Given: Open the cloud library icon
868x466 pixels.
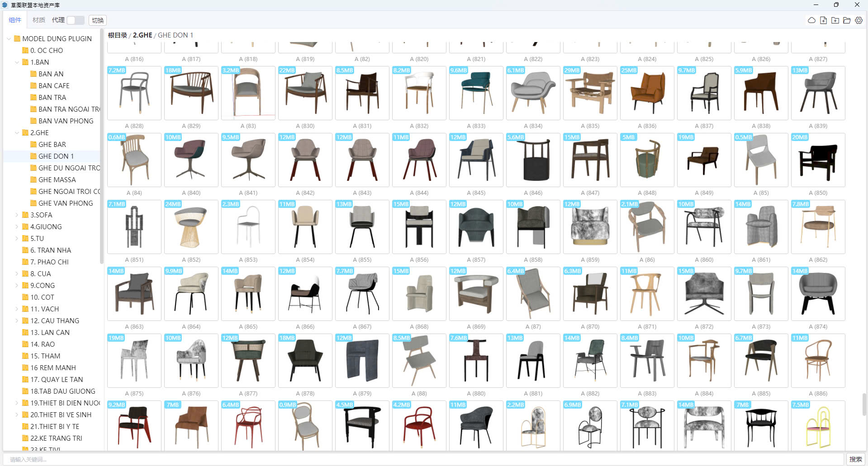Looking at the screenshot, I should point(811,20).
